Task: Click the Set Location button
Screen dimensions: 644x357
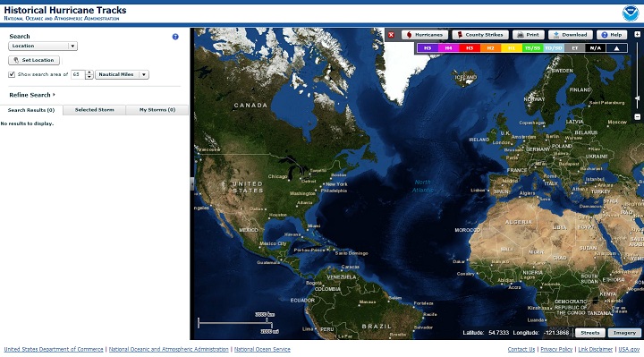Action: coord(34,60)
